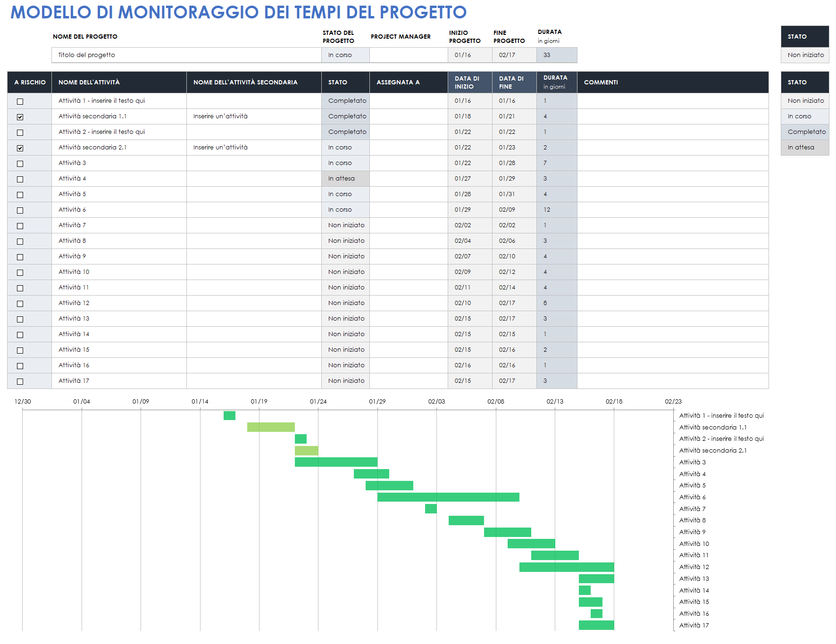Check the A rischio box for Attività 1
This screenshot has height=644, width=836.
(x=20, y=101)
